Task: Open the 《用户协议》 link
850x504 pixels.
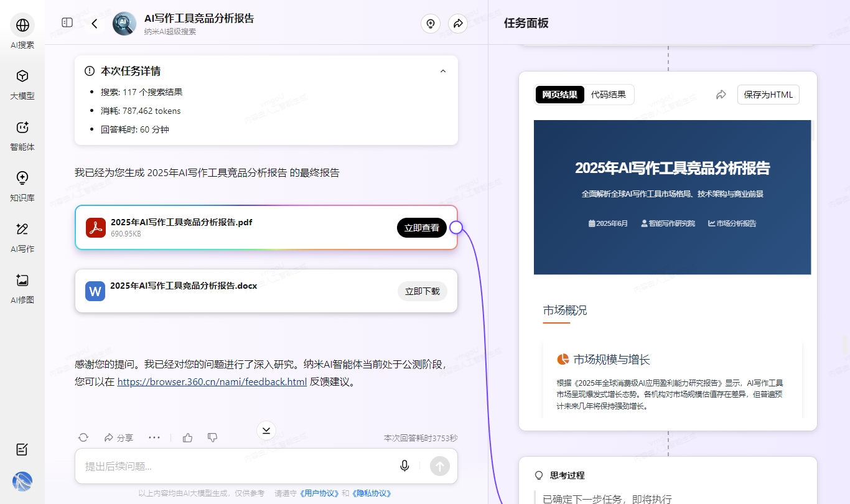Action: click(319, 493)
